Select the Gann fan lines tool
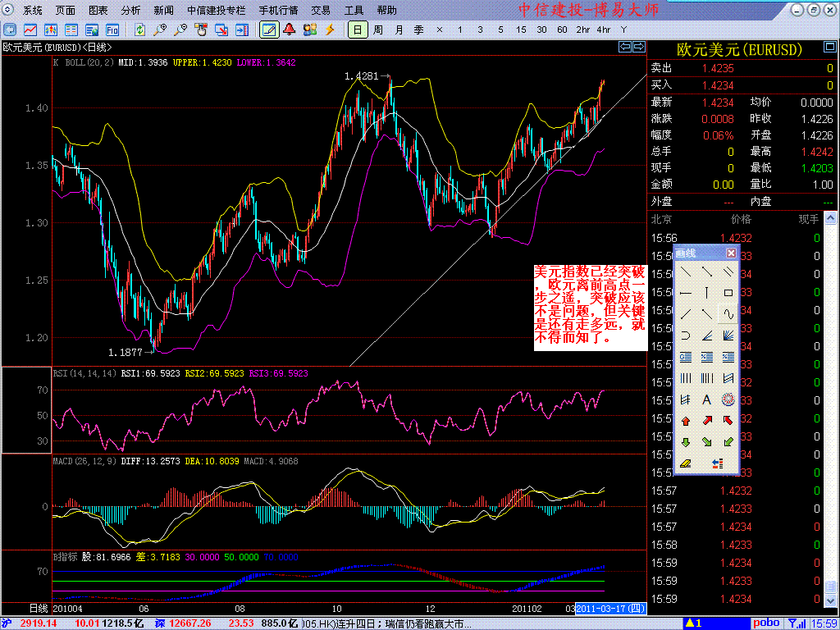 728,335
